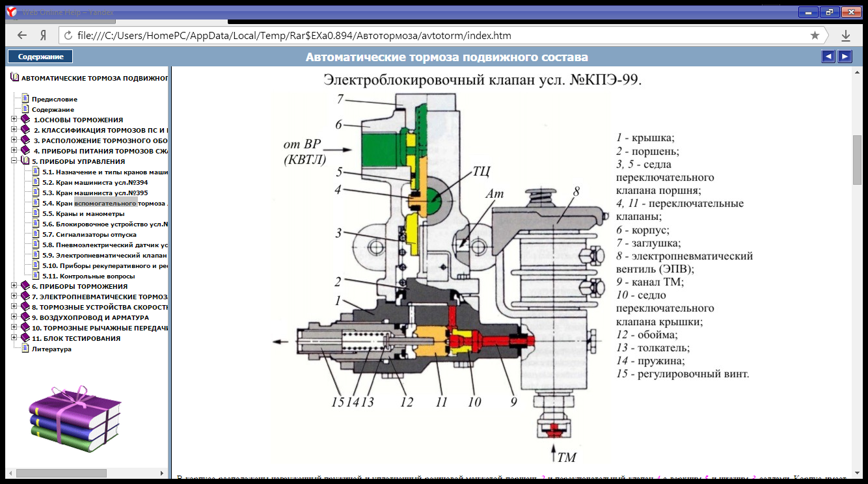Collapse 5. ПРИБОРЫ УПРАВЛЕНИЯ node
This screenshot has height=484, width=868.
(14, 161)
